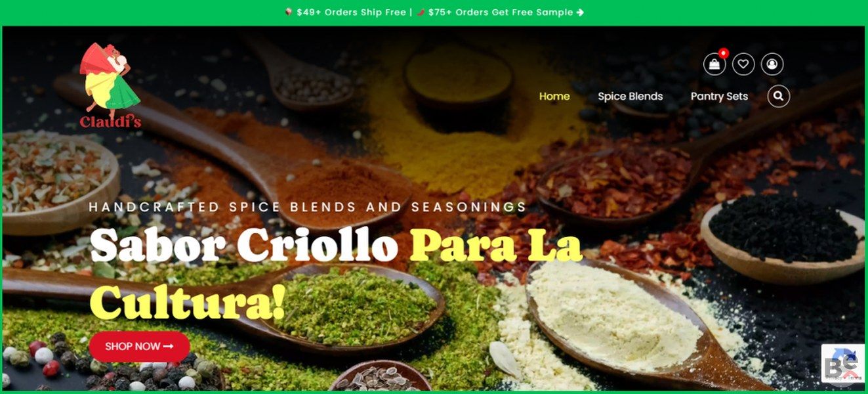Click the Claudi's dancer logo
This screenshot has height=394, width=868.
[x=109, y=85]
